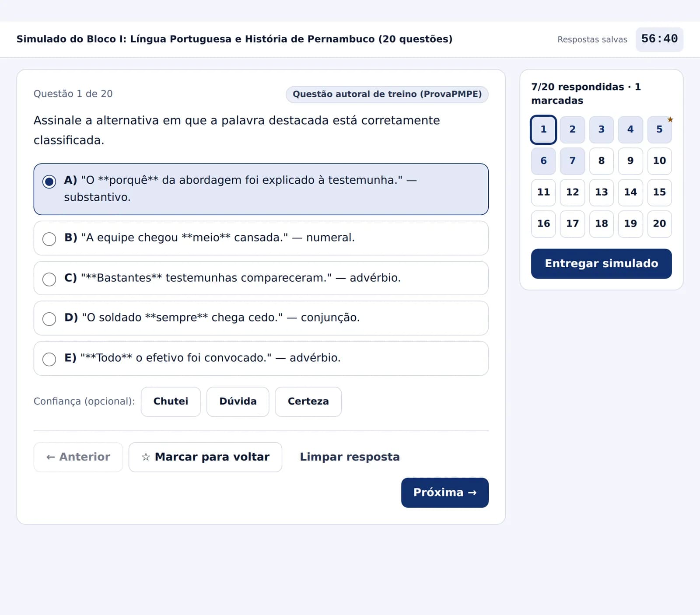Viewport: 700px width, 615px height.
Task: Set confidence level to Certeza
Action: [308, 402]
